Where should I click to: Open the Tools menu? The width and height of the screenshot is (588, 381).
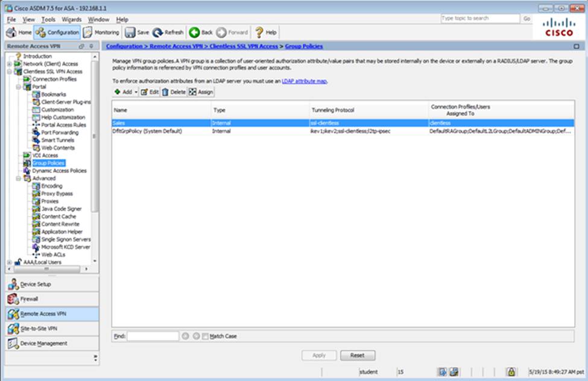click(48, 19)
